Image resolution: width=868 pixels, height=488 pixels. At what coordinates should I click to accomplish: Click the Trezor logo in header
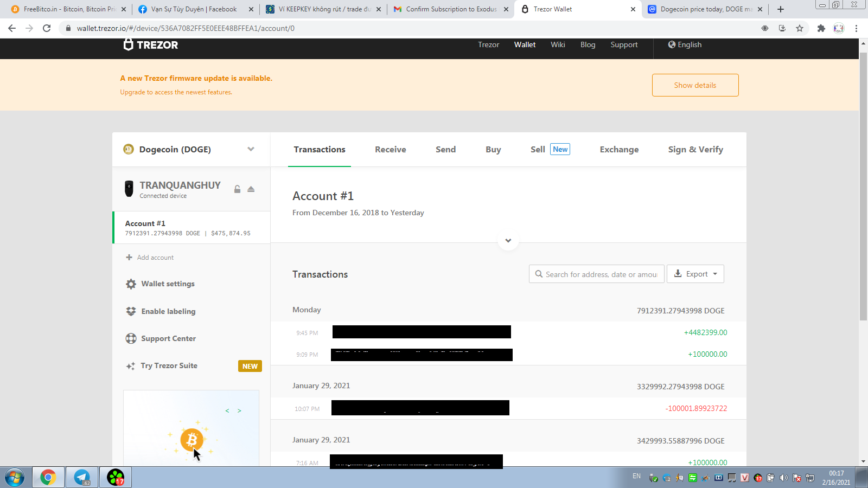pyautogui.click(x=151, y=45)
